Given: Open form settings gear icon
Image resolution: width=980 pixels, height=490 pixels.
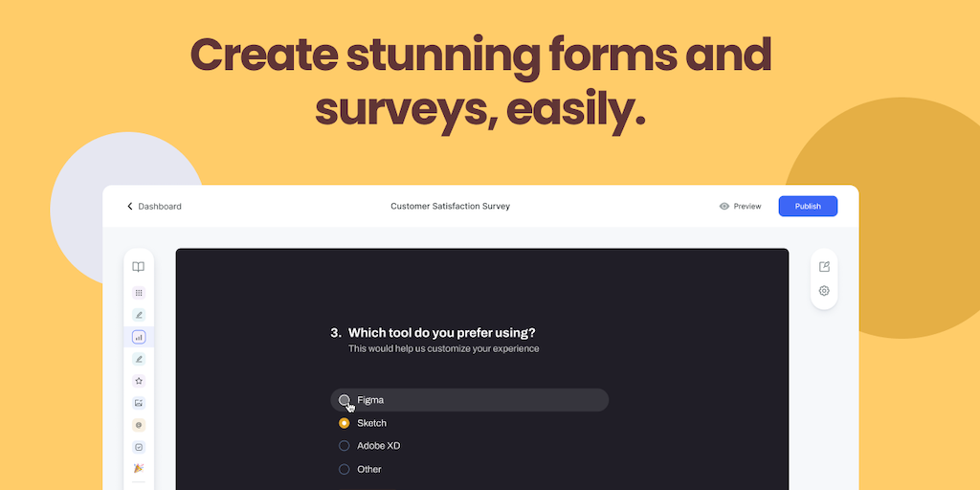Looking at the screenshot, I should [824, 291].
